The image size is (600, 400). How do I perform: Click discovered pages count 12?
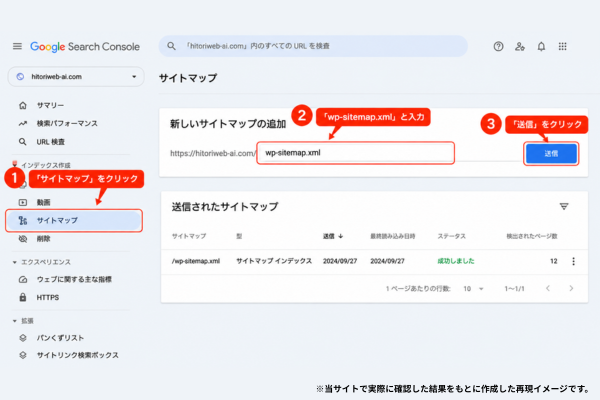pyautogui.click(x=554, y=261)
